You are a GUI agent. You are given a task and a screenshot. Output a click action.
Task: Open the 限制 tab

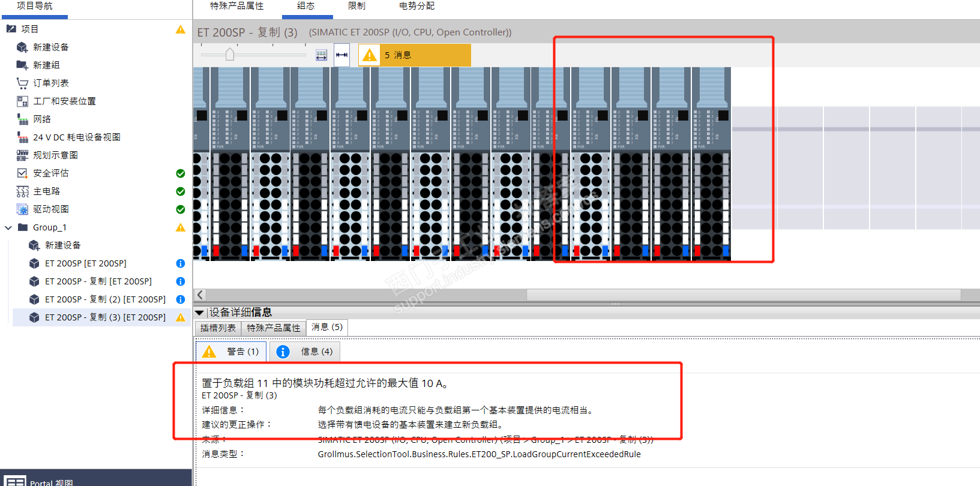[356, 5]
